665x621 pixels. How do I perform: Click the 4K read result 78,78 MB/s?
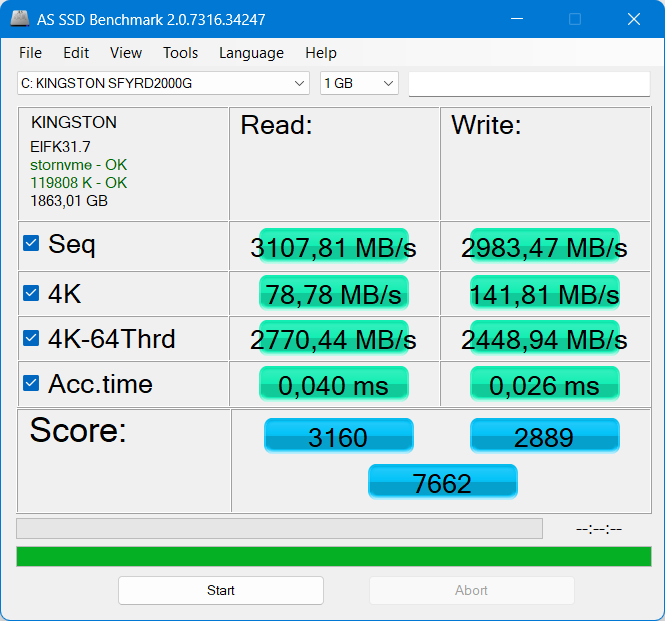click(334, 294)
